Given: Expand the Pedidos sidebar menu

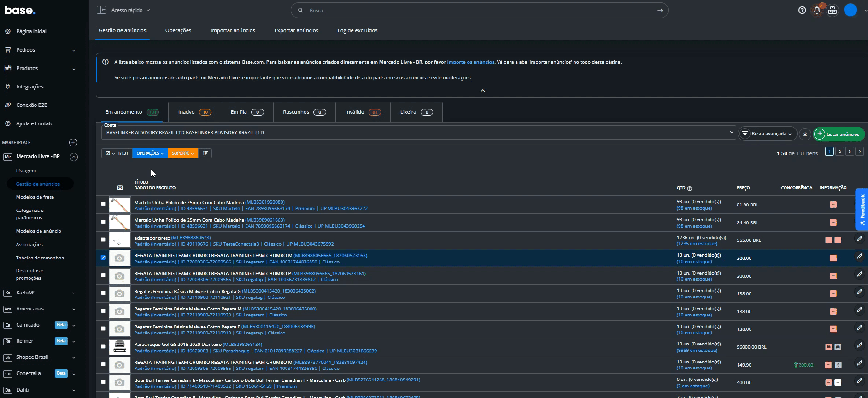Looking at the screenshot, I should (74, 50).
